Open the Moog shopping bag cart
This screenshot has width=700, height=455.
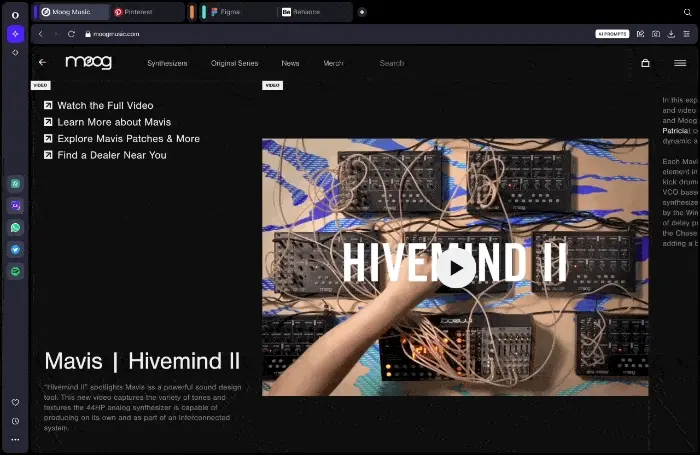coord(645,63)
